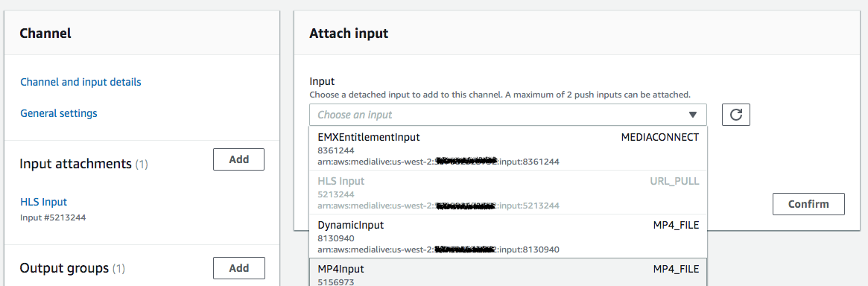Select the disabled HLS Input option

[508, 192]
